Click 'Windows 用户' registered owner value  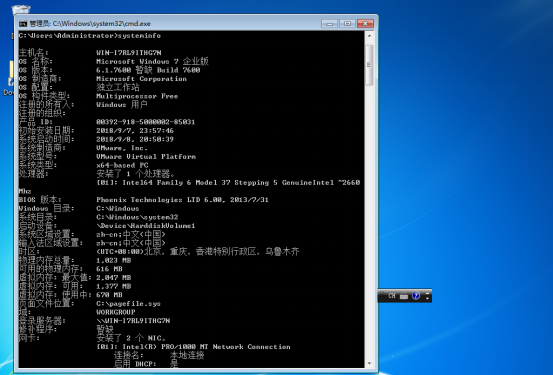[x=122, y=104]
